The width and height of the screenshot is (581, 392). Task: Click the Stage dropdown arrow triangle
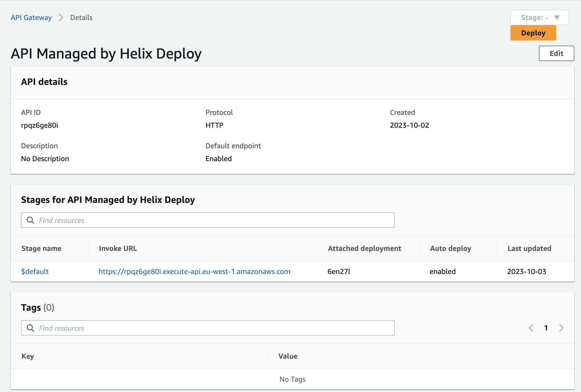point(557,17)
